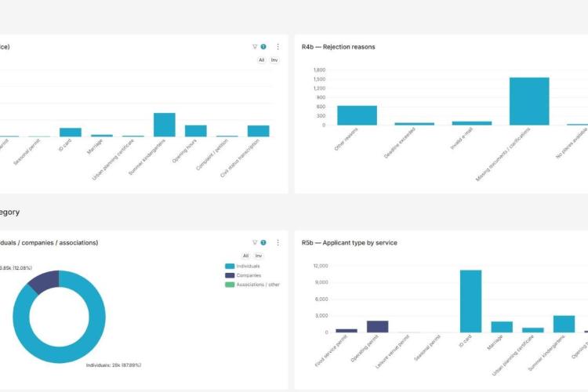Click the Operating permit axis label in R5b
The height and width of the screenshot is (392, 588).
365,349
